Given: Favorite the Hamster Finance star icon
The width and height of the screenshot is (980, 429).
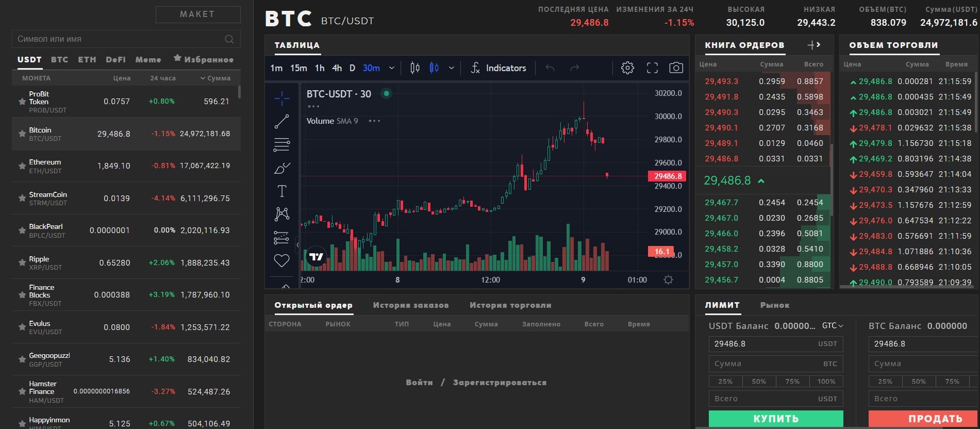Looking at the screenshot, I should point(22,392).
